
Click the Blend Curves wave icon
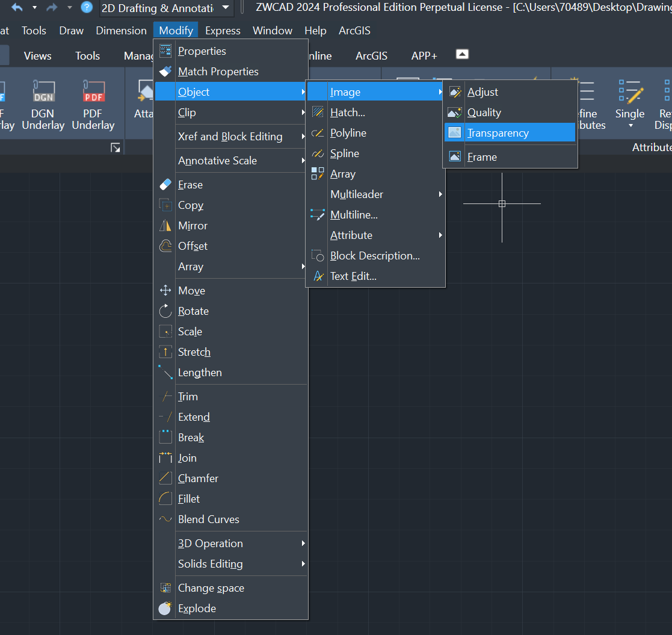click(165, 519)
